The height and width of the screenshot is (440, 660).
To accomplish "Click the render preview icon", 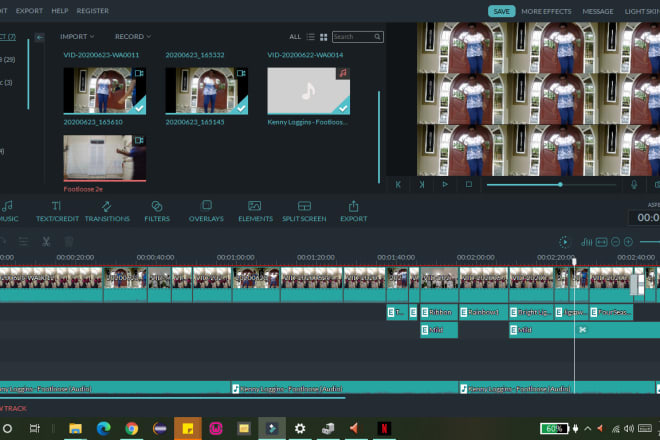I will pyautogui.click(x=564, y=242).
